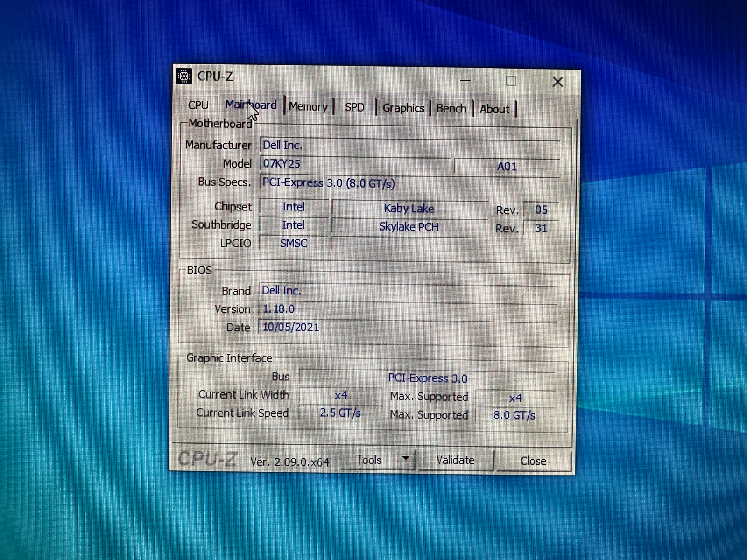The width and height of the screenshot is (747, 560).
Task: Go to the Bench tab
Action: [451, 109]
